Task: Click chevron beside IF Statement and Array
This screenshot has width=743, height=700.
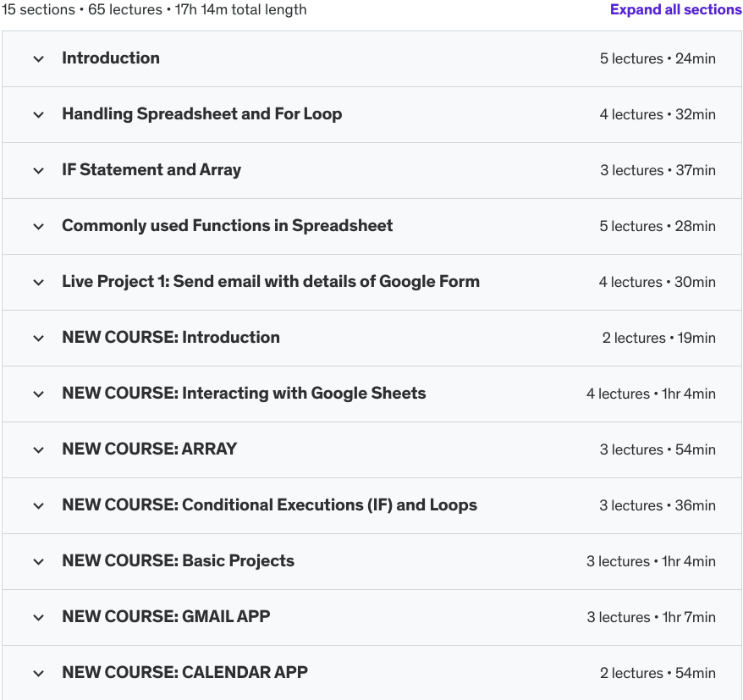Action: pyautogui.click(x=38, y=171)
